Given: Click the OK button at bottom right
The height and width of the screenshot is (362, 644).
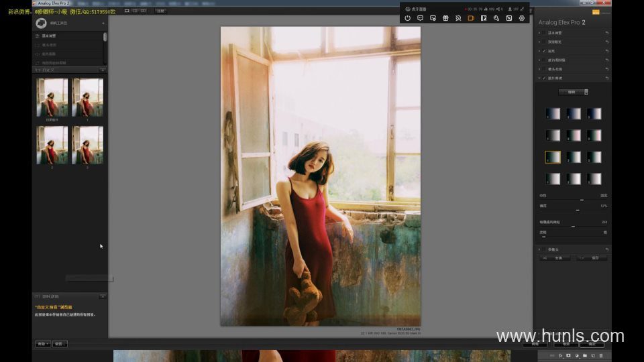Looking at the screenshot, I should click(x=592, y=344).
